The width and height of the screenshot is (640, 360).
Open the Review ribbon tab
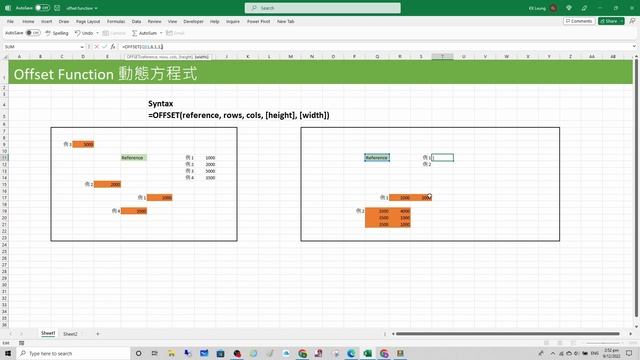154,21
